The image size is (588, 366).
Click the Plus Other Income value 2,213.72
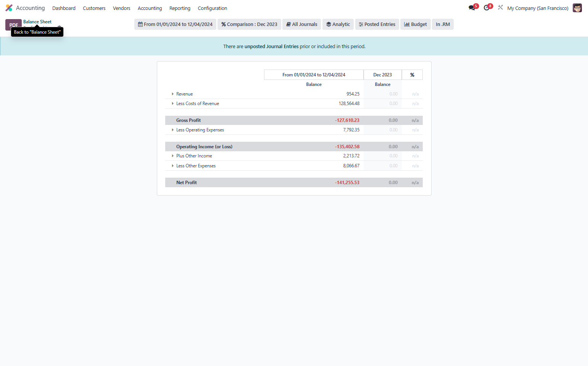pyautogui.click(x=351, y=156)
